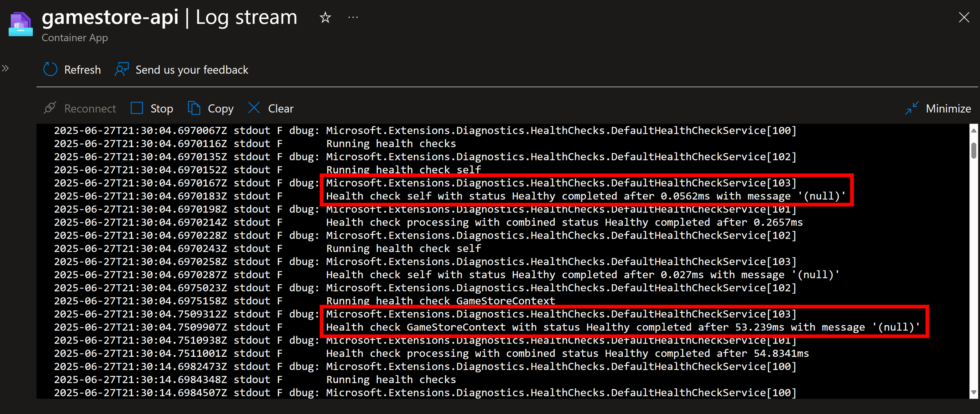
Task: Click 'Running health check self' at 04.6970152Z
Action: [x=403, y=170]
